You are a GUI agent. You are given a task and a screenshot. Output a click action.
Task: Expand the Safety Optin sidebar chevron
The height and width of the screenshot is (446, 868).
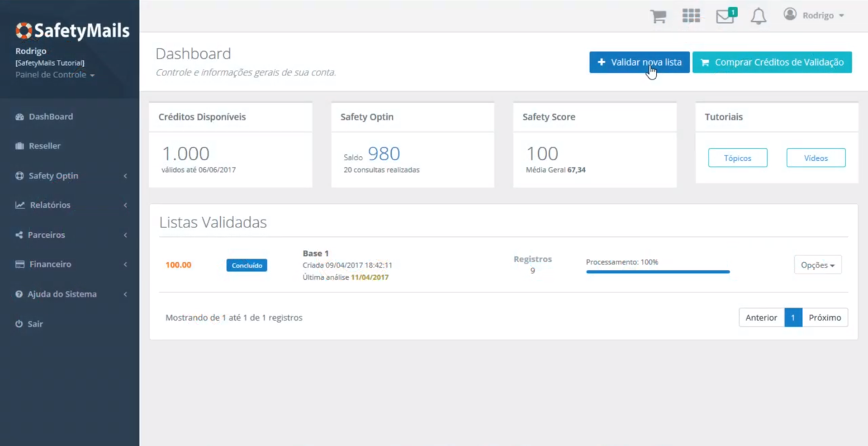point(125,176)
